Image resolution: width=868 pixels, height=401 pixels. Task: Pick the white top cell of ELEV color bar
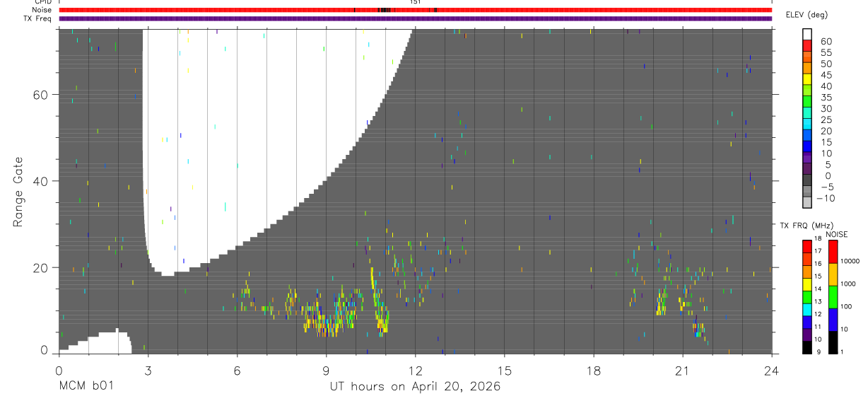807,35
